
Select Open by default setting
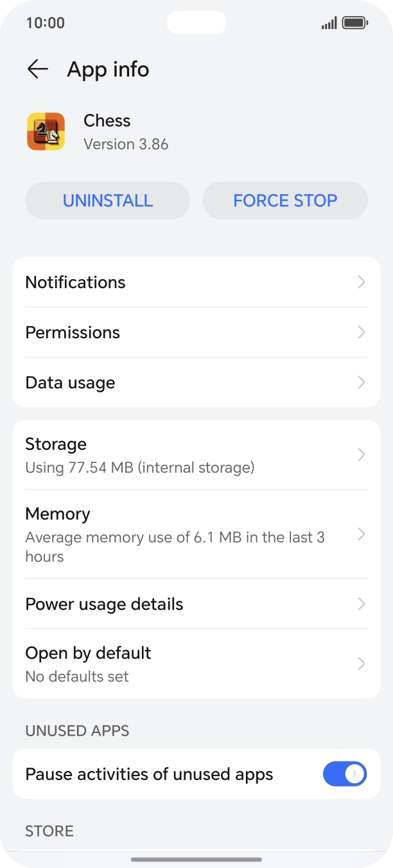click(88, 663)
